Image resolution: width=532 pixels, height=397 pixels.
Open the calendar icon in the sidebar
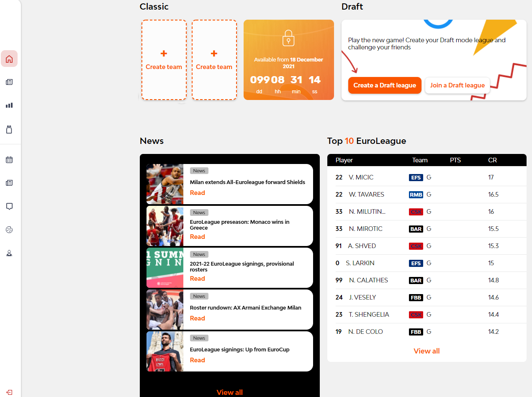point(9,160)
